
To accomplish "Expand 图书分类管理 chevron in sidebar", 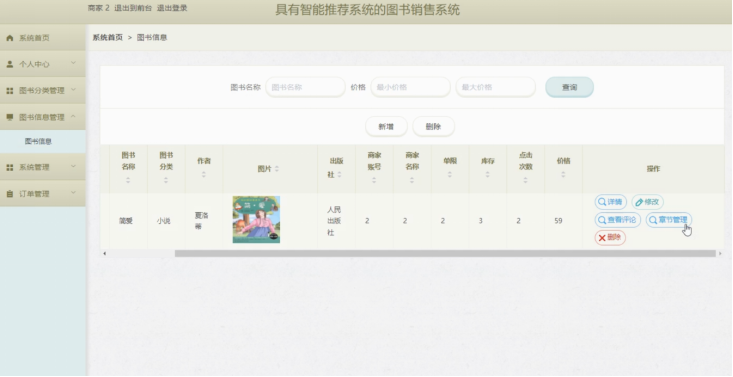I will tap(73, 89).
